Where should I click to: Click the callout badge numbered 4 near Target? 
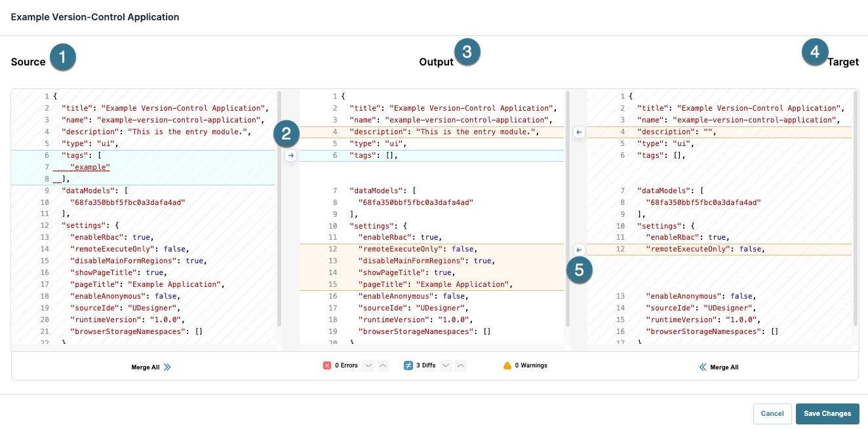pos(816,51)
